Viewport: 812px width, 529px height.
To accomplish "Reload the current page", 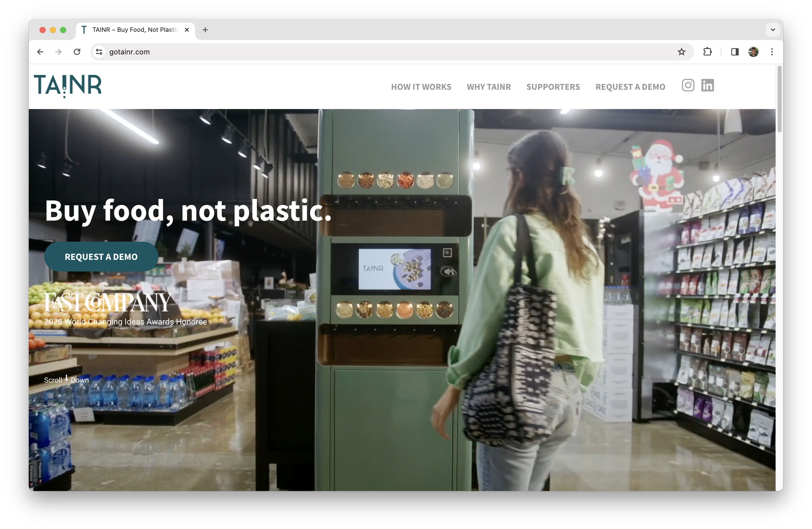I will (x=77, y=52).
